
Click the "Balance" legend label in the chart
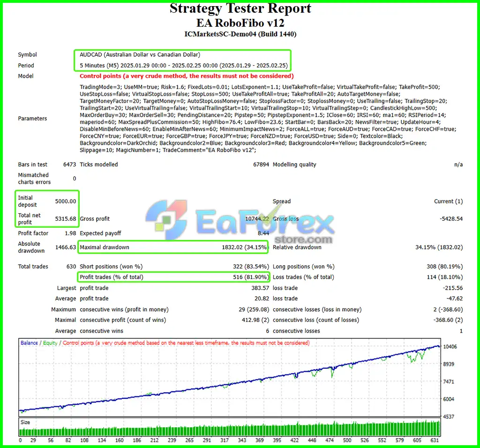(x=29, y=343)
